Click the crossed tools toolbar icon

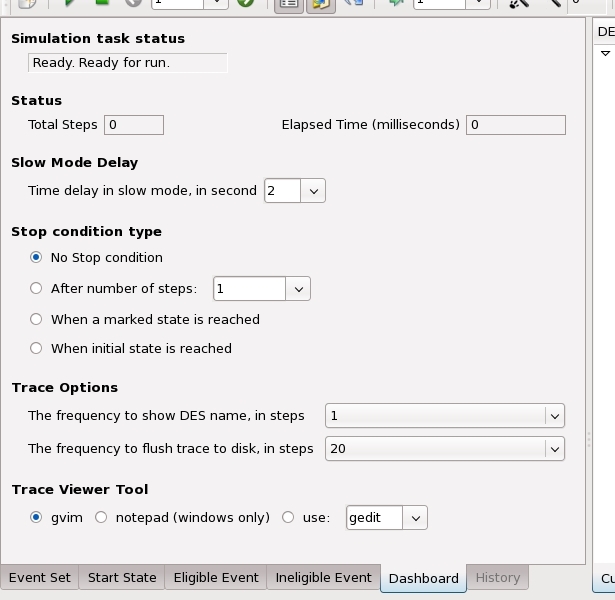519,3
